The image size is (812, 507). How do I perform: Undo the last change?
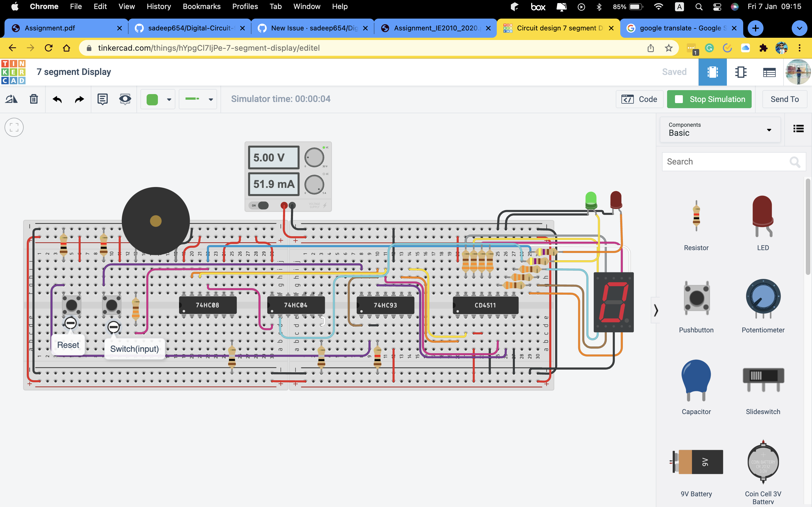pos(57,99)
